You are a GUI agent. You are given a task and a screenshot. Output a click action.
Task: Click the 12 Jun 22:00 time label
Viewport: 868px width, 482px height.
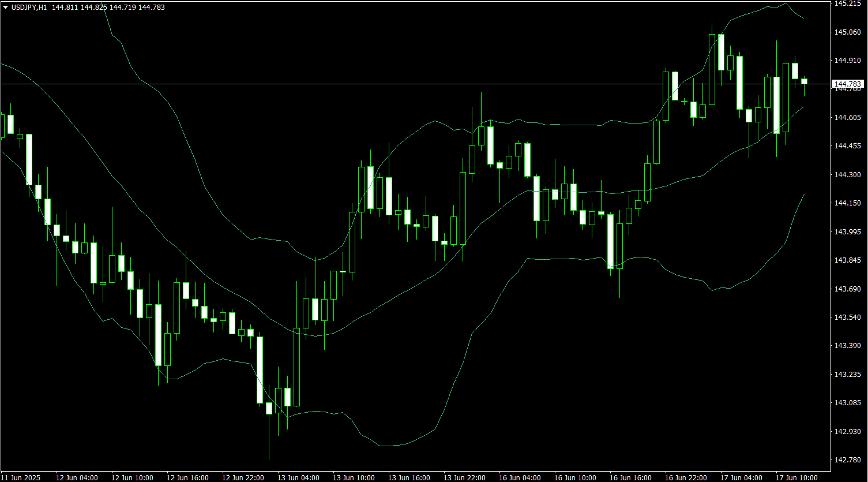click(243, 478)
